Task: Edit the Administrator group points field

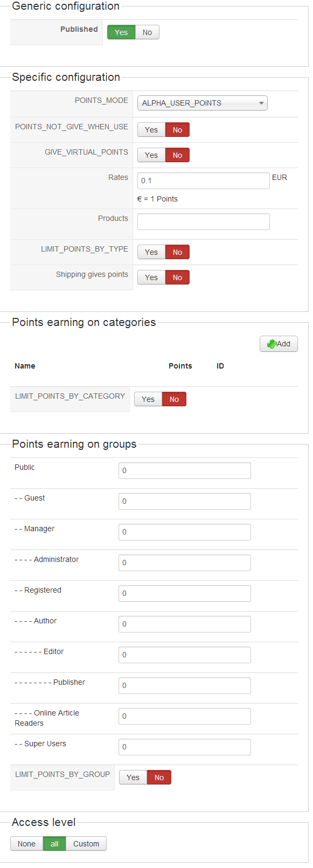Action: (x=185, y=563)
